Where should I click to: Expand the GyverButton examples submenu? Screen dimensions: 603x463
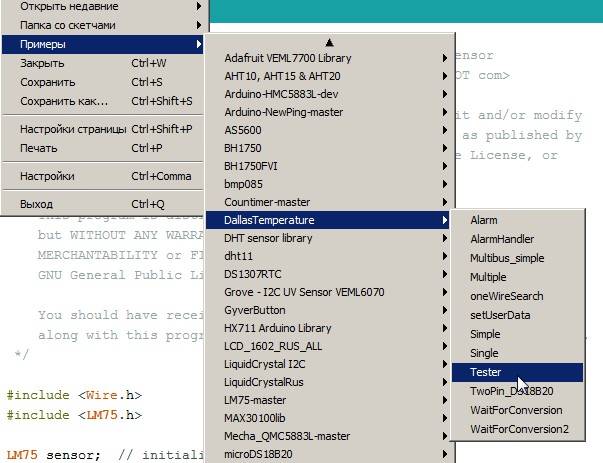coord(256,310)
